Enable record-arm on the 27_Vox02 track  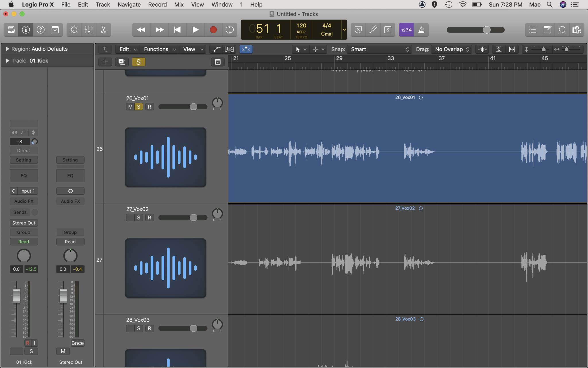click(x=149, y=218)
